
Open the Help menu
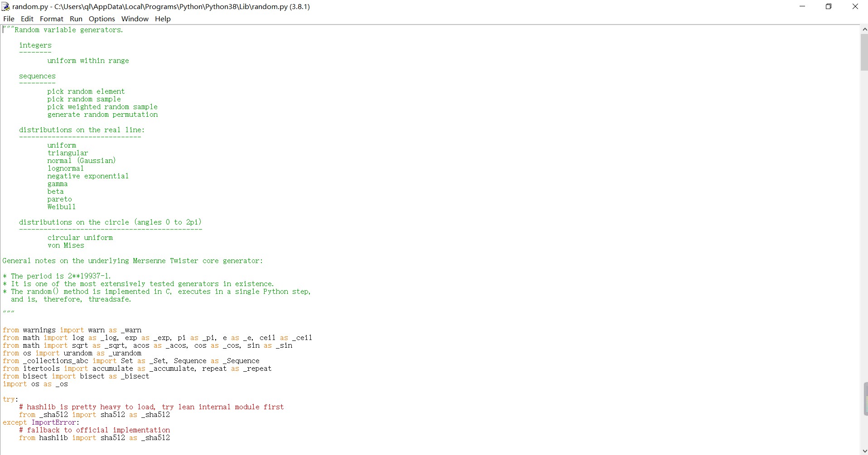(163, 19)
